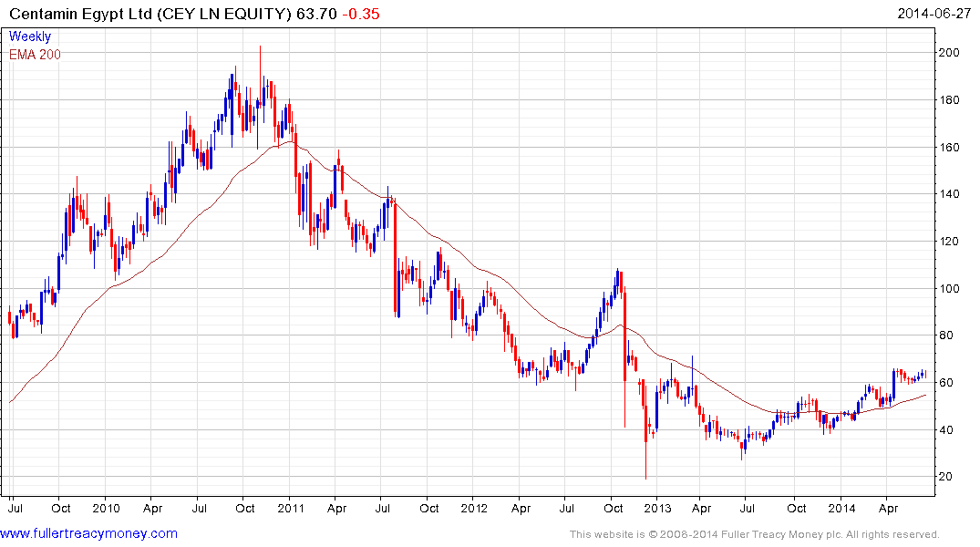Click the 80 price axis label

945,335
